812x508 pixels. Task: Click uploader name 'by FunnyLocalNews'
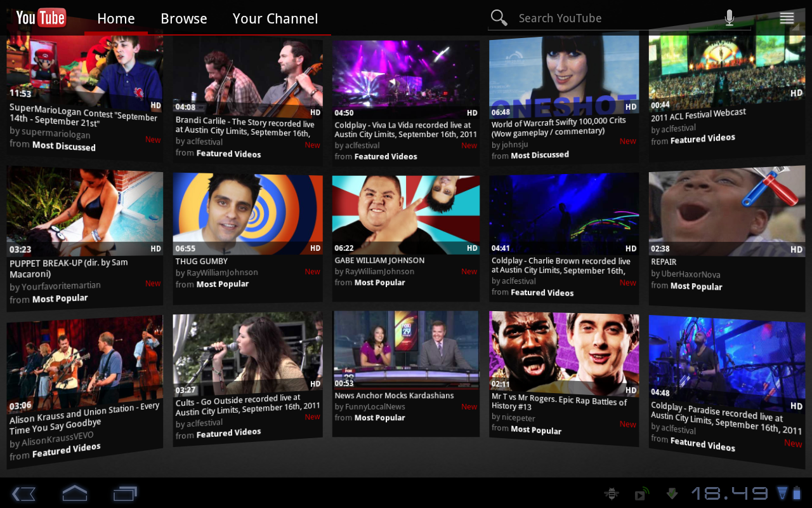(370, 406)
